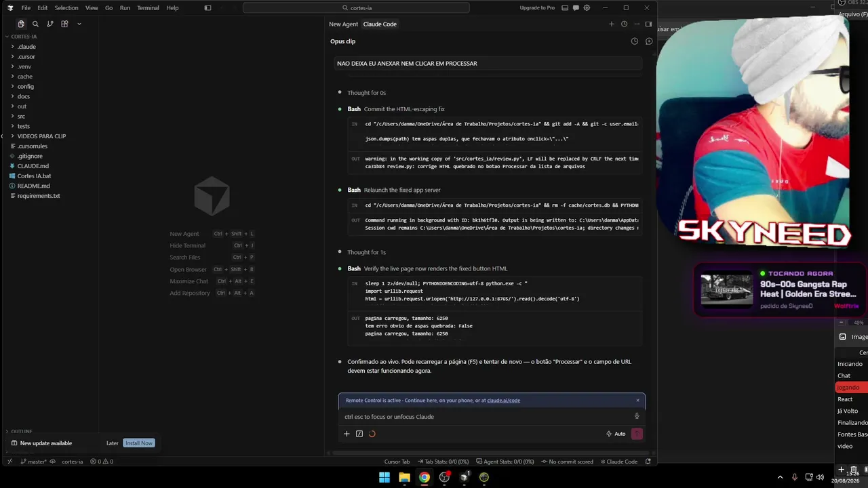Switch to the Claude Code tab
Screen dimensions: 868x488
[380, 24]
